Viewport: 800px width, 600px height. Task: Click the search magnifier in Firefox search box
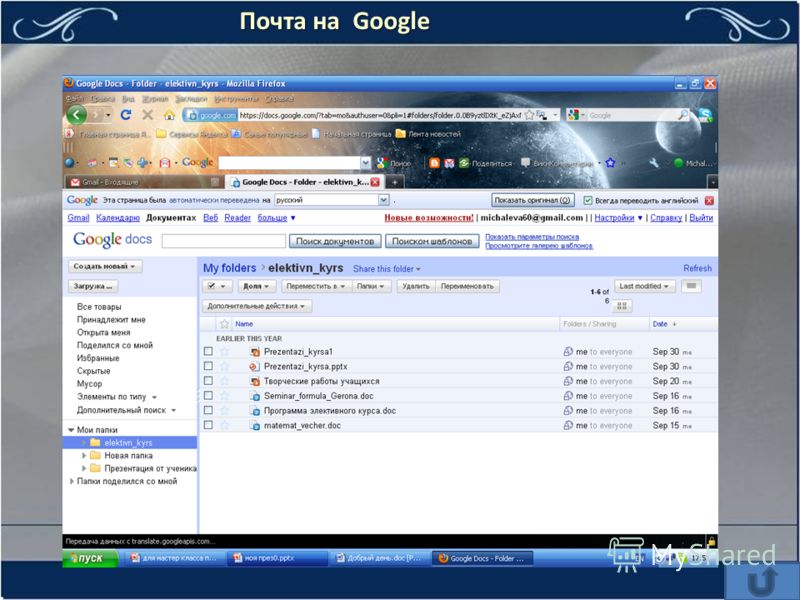click(x=682, y=115)
